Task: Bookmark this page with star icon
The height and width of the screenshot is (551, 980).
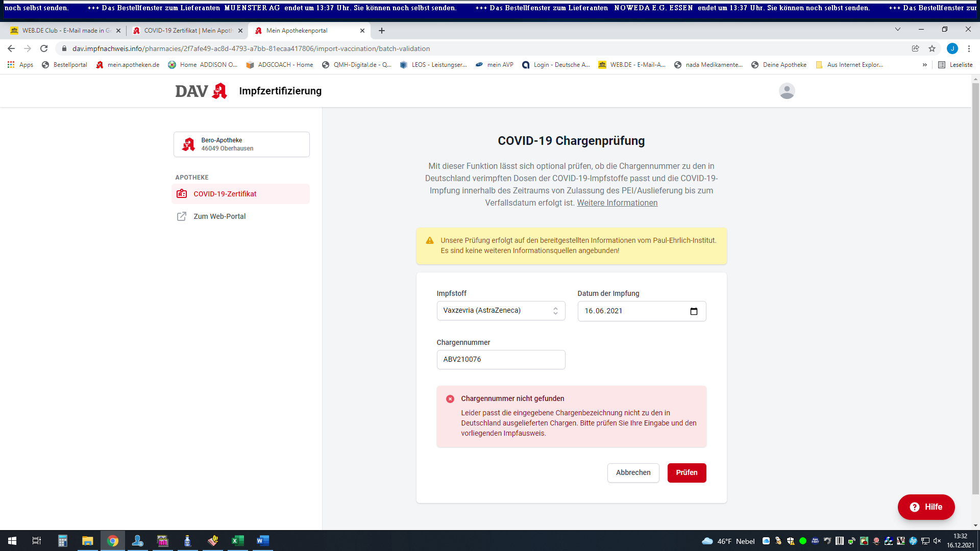Action: 932,48
